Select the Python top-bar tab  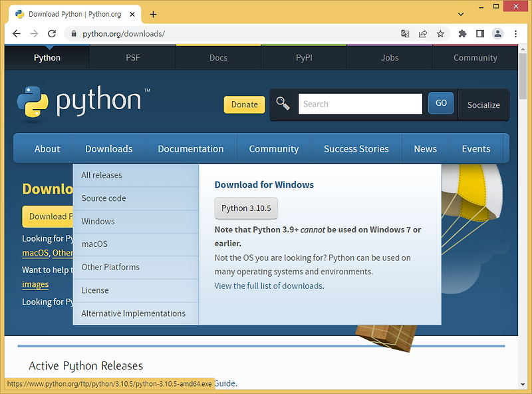coord(47,58)
